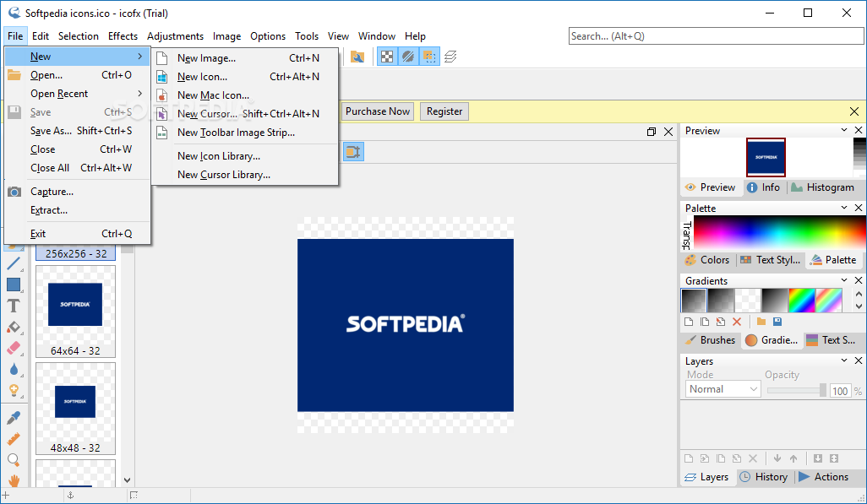Click the Purchase Now button
Image resolution: width=867 pixels, height=504 pixels.
click(378, 111)
